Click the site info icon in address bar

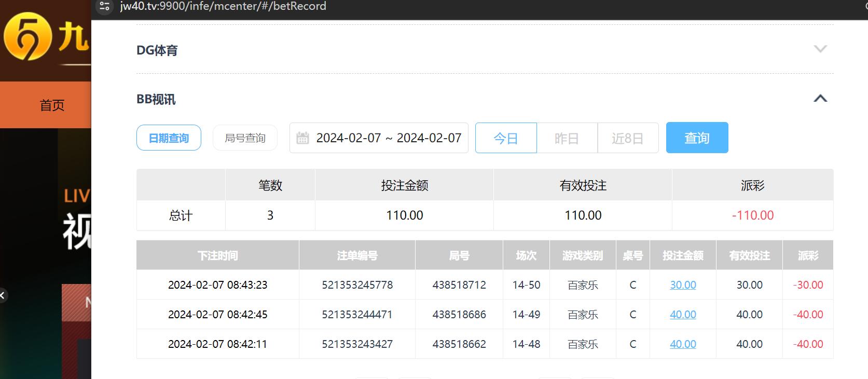coord(104,6)
